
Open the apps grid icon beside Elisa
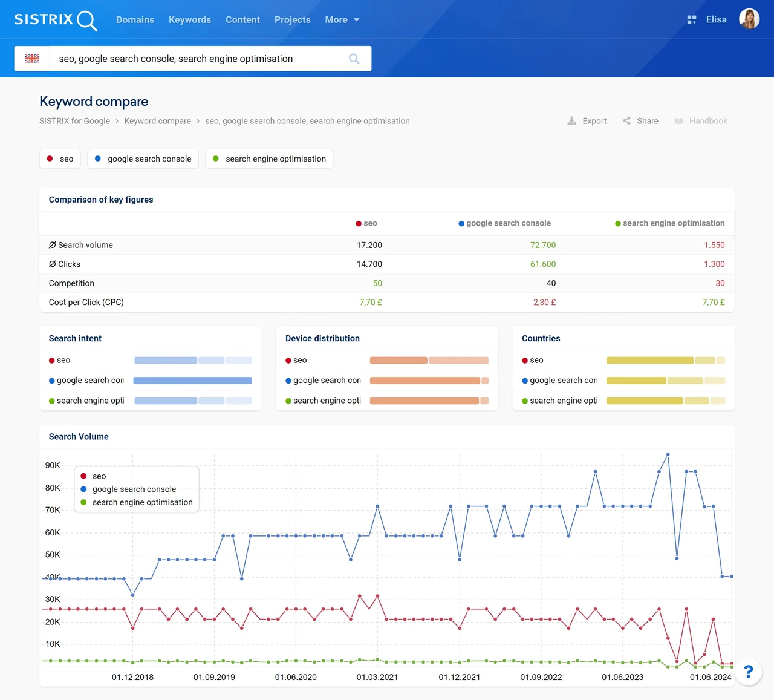[x=692, y=20]
